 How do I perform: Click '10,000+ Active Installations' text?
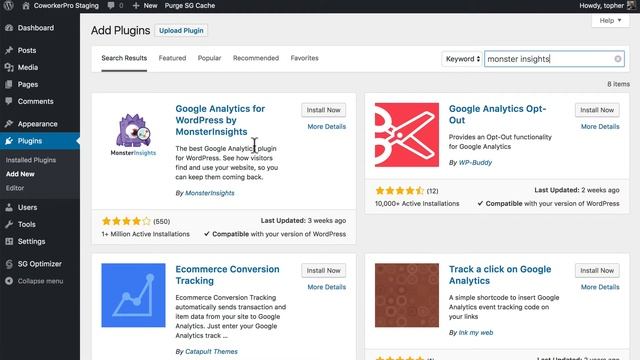tap(417, 203)
